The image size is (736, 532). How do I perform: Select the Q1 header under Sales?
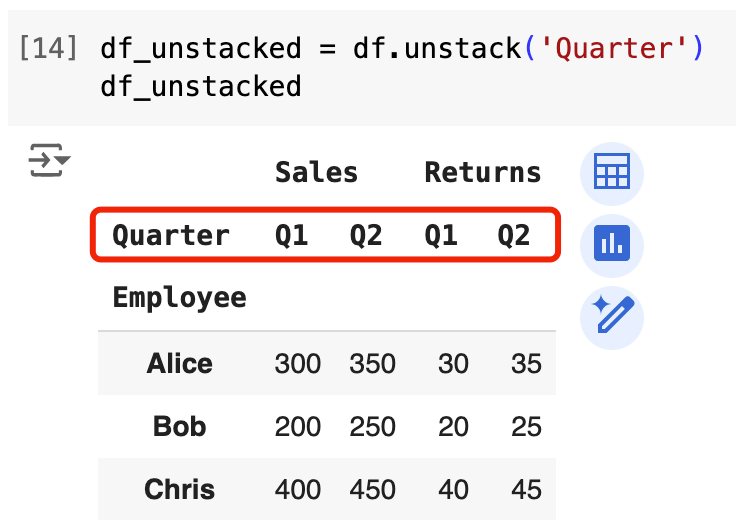pyautogui.click(x=292, y=236)
